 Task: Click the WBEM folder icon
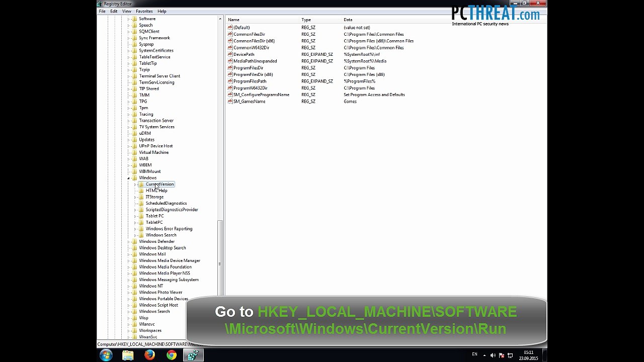pos(134,165)
